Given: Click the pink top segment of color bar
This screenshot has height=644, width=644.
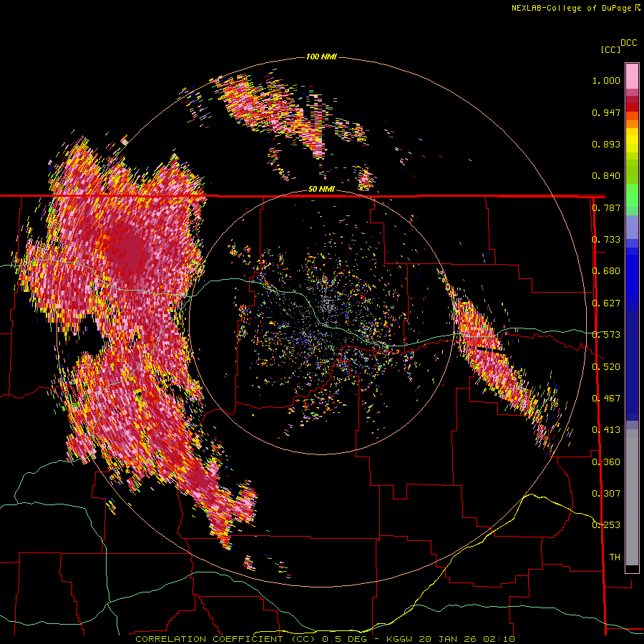Looking at the screenshot, I should [632, 76].
